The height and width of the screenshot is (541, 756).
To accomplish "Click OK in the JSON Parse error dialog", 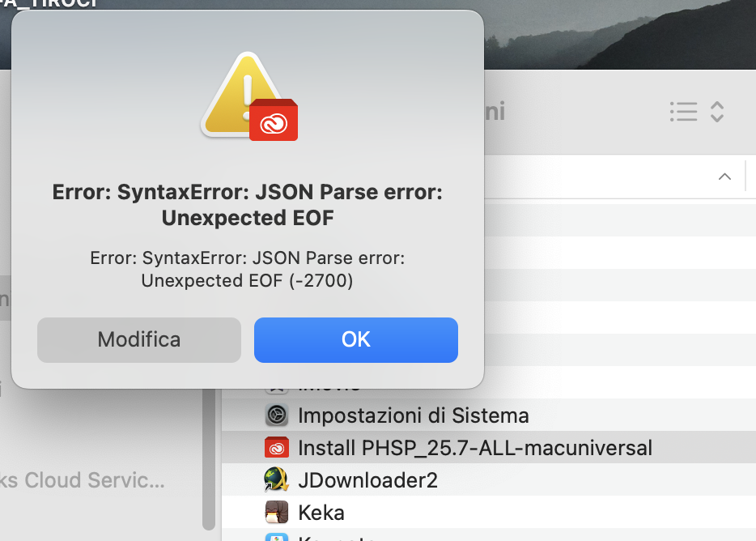I will tap(356, 340).
